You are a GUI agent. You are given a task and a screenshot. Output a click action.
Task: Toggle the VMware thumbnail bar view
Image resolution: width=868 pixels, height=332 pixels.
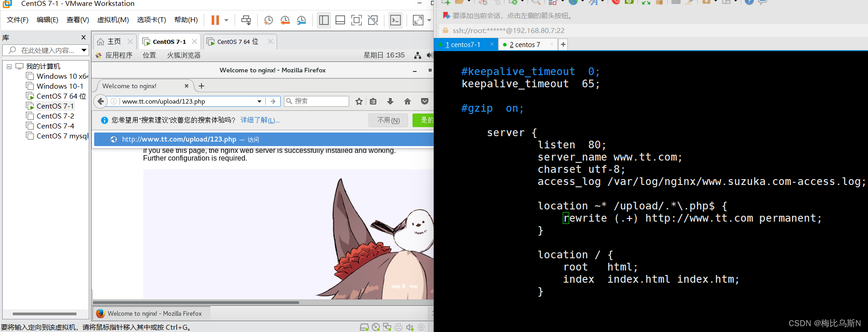tap(340, 20)
